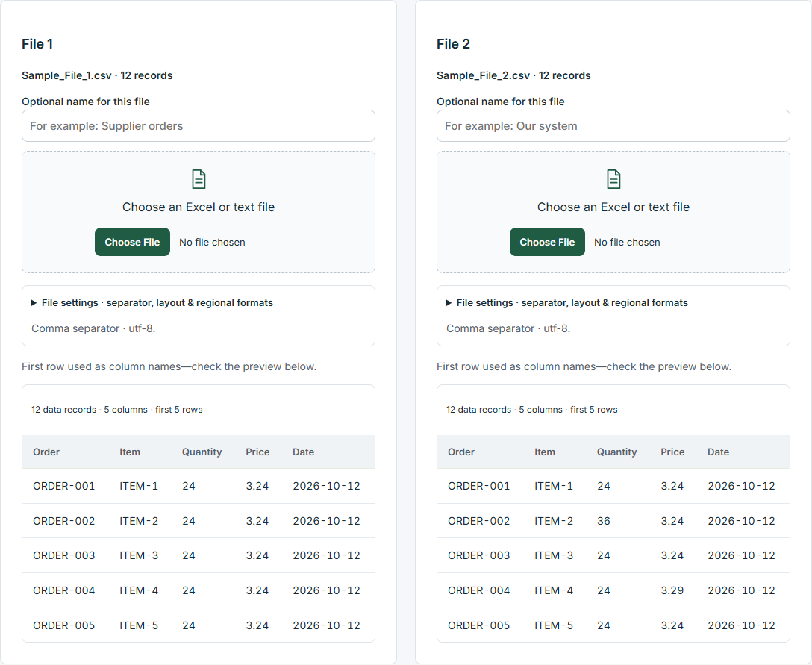The height and width of the screenshot is (665, 812).
Task: Click Choose File button for File 2
Action: [547, 242]
